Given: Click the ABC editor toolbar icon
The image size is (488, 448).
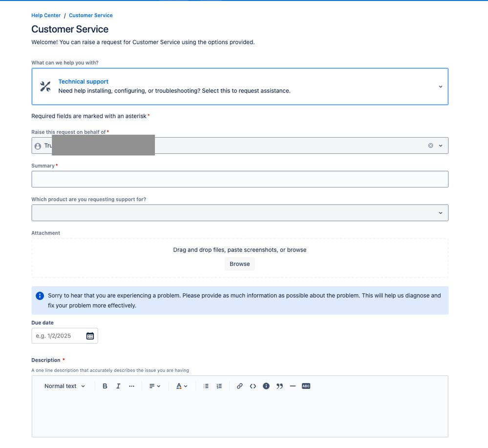Looking at the screenshot, I should [306, 386].
